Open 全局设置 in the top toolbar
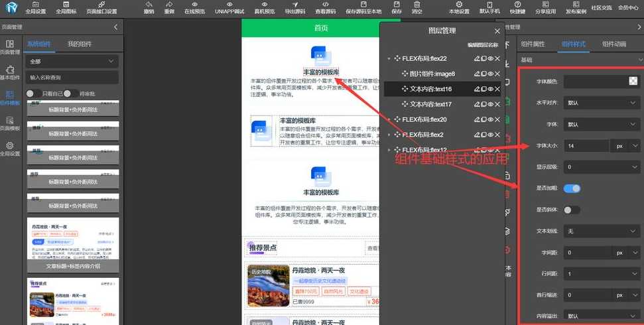644x325 pixels. coord(36,8)
